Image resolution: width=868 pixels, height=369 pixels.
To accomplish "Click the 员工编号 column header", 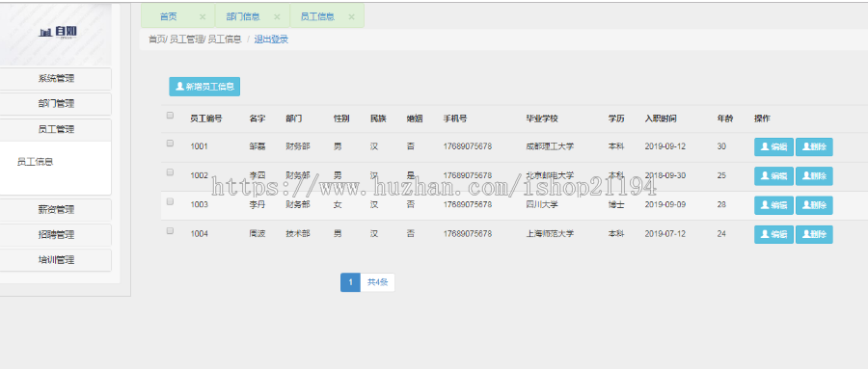I will coord(206,119).
